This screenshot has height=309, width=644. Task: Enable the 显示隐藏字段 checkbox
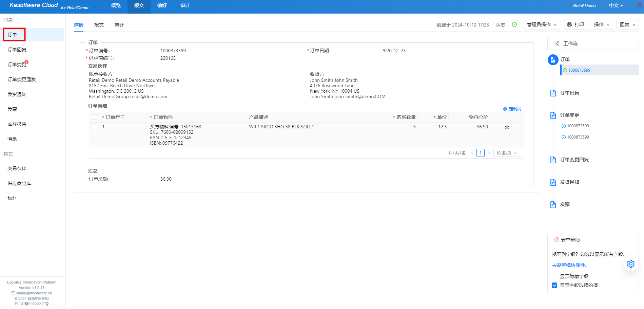click(554, 276)
